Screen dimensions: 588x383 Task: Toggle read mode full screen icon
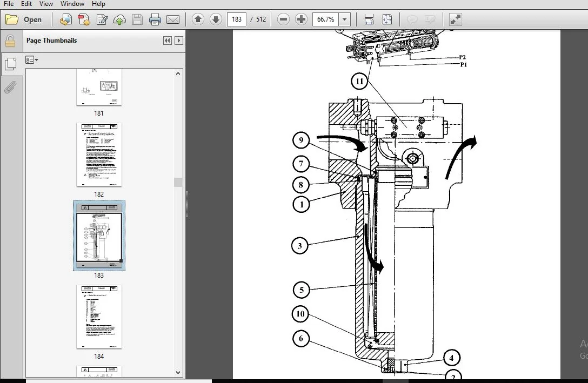(455, 19)
